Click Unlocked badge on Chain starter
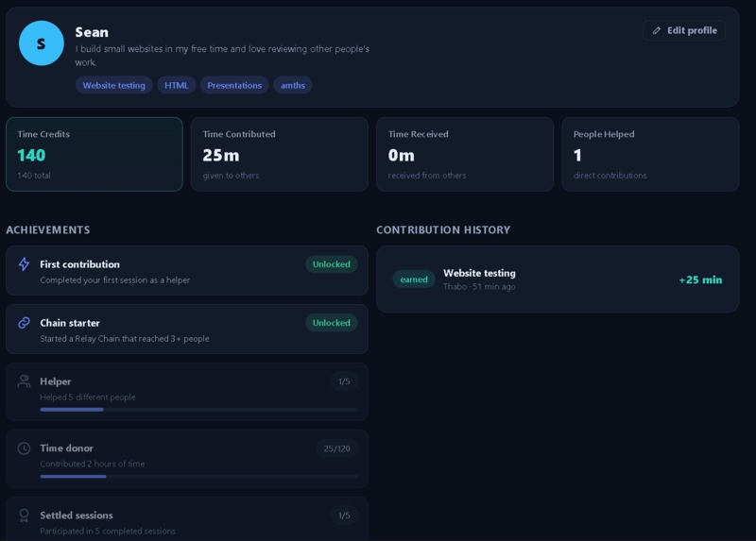Screen dimensions: 756x541 click(332, 323)
